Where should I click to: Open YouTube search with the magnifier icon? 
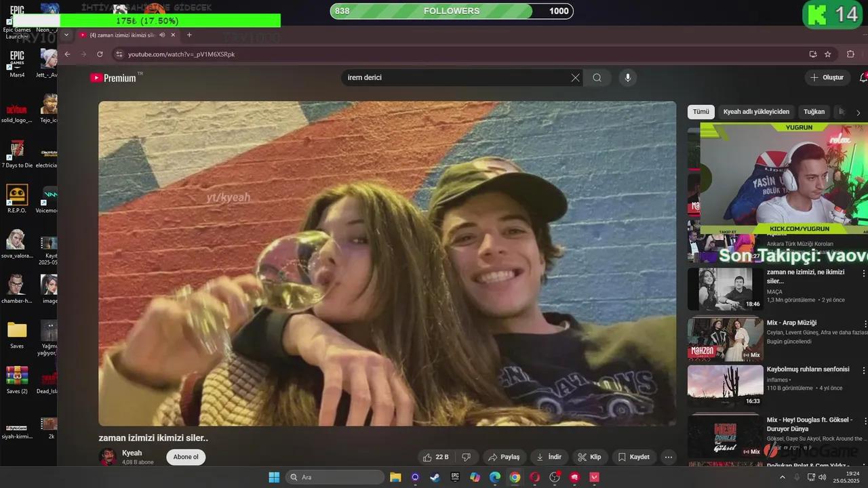pos(597,77)
